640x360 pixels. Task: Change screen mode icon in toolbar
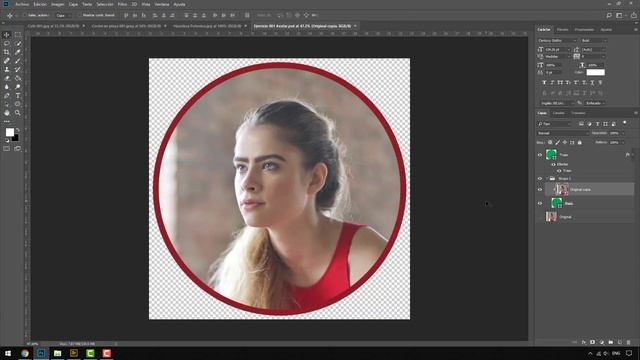click(x=18, y=149)
